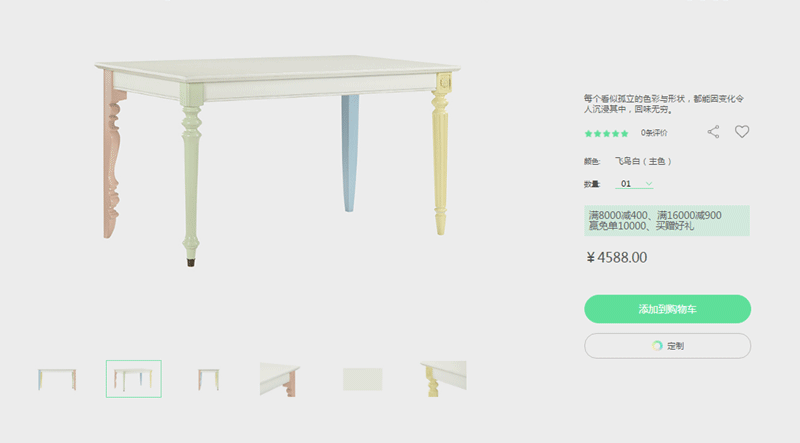Select last thumbnail with yellow leg closeup

click(x=443, y=379)
